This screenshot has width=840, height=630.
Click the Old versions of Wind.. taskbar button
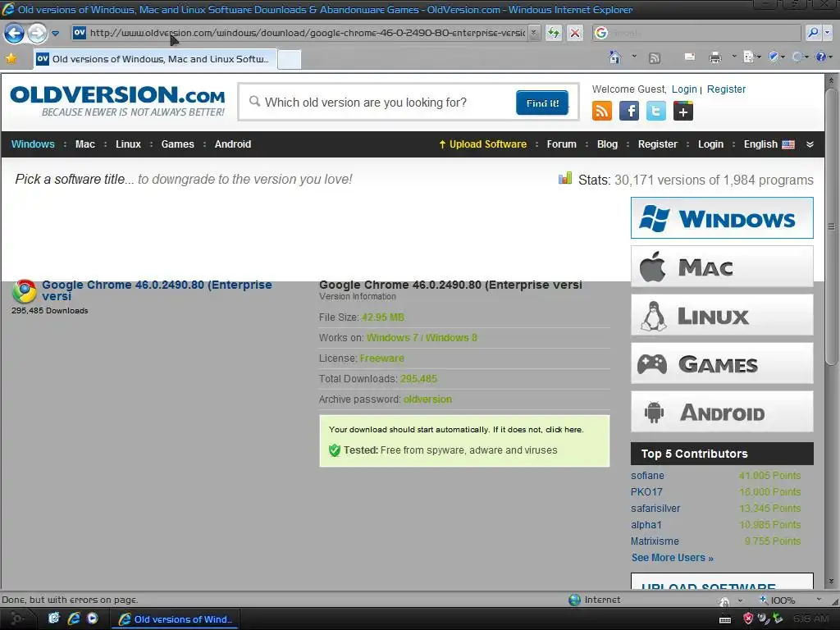click(176, 619)
